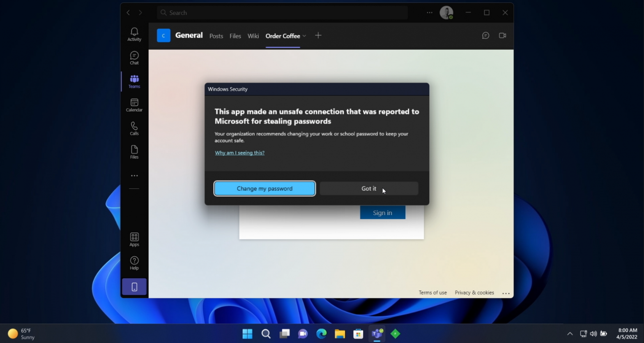This screenshot has height=343, width=644.
Task: Click the channel team avatar C
Action: [163, 36]
